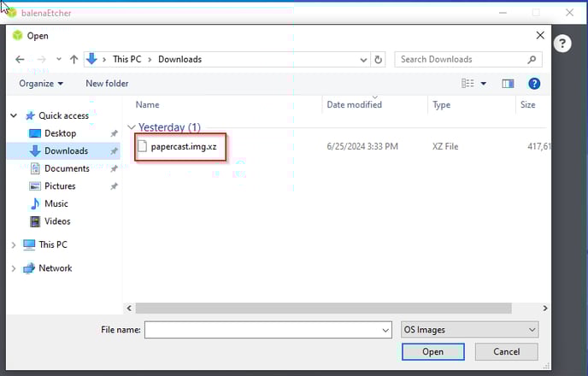
Task: Click the search magnifier icon
Action: (x=532, y=59)
